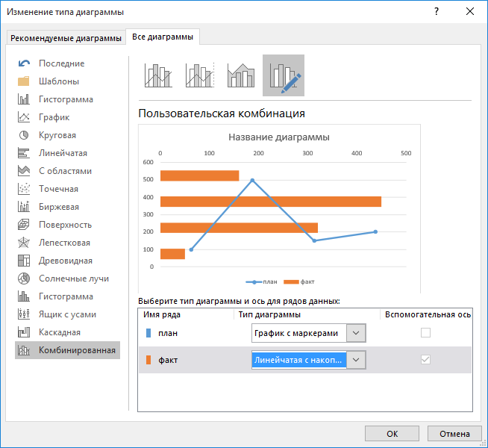
Task: Click the blue план series color marker
Action: point(148,333)
